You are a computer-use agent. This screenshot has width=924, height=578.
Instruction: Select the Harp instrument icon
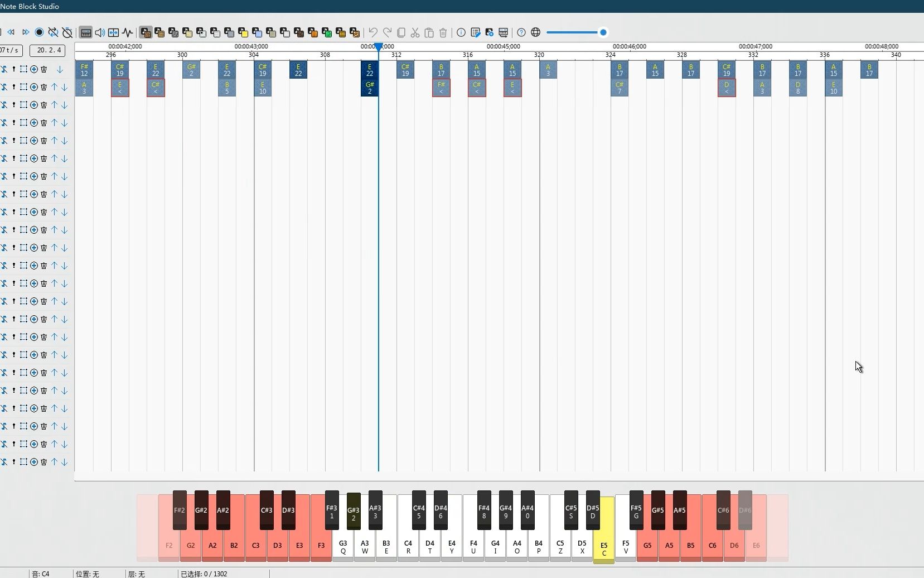tap(146, 32)
